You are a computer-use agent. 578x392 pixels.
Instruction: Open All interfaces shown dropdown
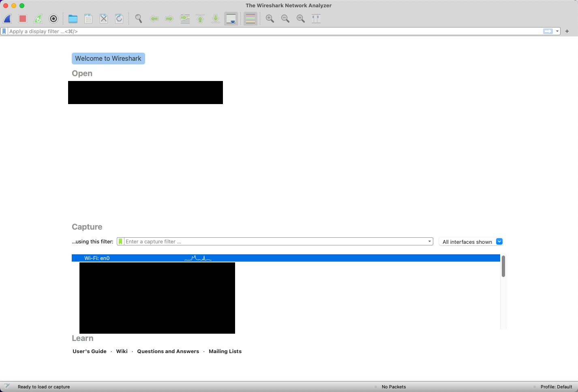[x=471, y=242]
